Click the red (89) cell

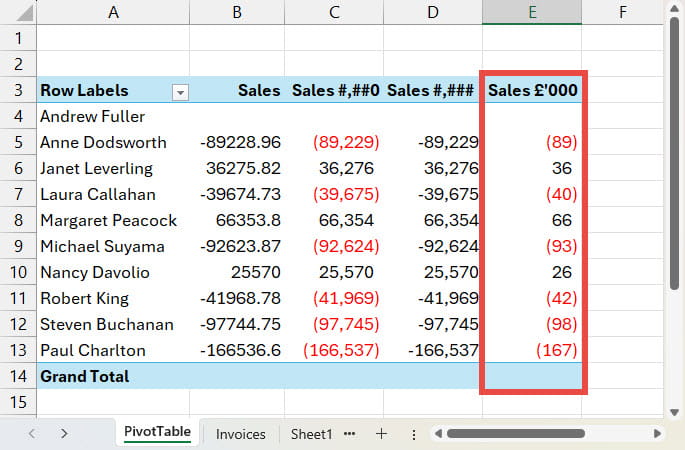532,142
